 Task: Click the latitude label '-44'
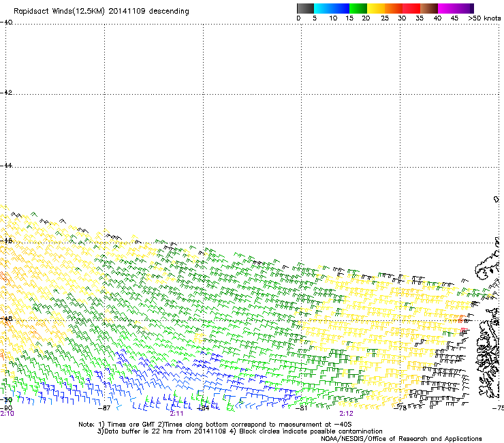[6, 166]
